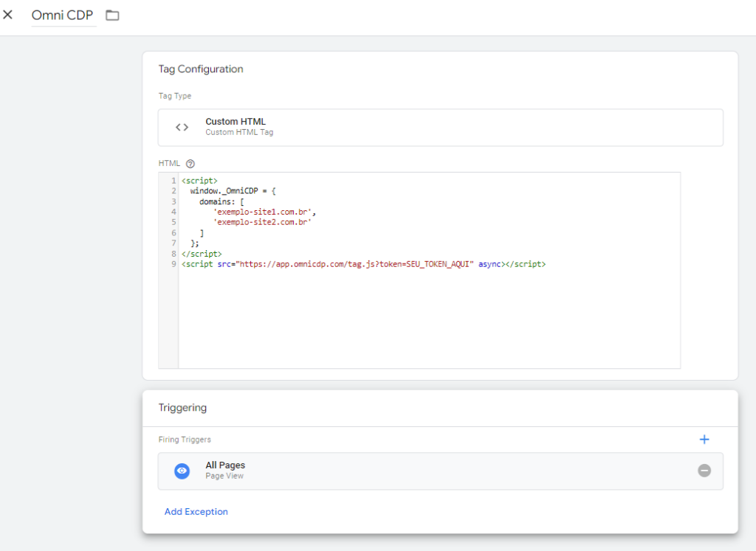
Task: Click the closing </script> tag on line 8
Action: pos(202,254)
